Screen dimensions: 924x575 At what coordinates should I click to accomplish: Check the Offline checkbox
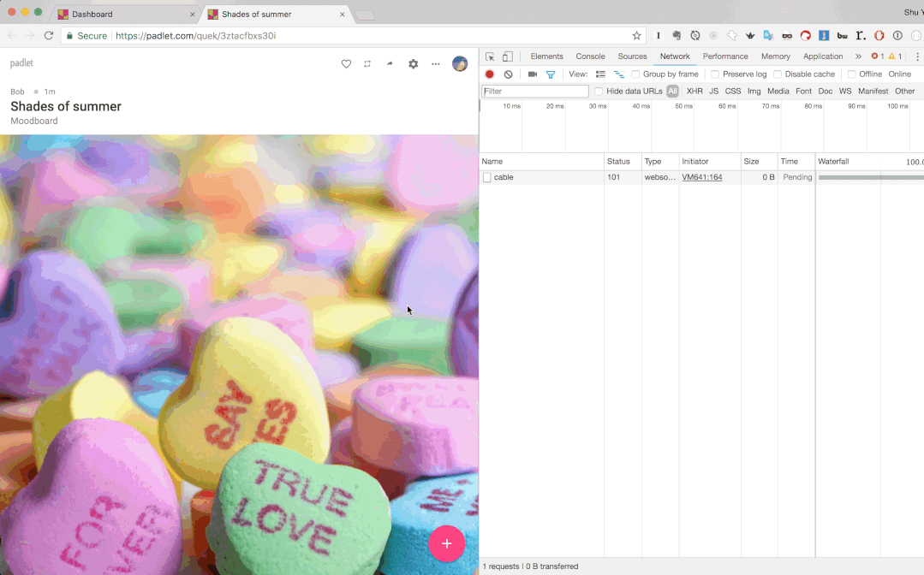851,74
